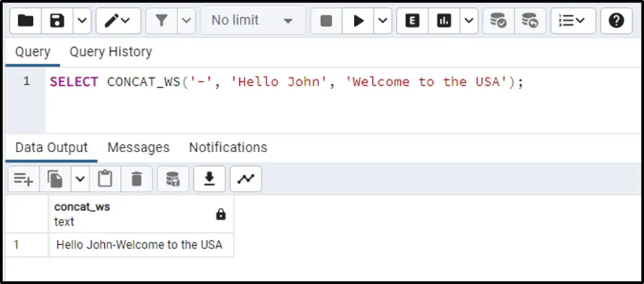This screenshot has height=284, width=644.
Task: Click the Open File folder icon
Action: (26, 21)
